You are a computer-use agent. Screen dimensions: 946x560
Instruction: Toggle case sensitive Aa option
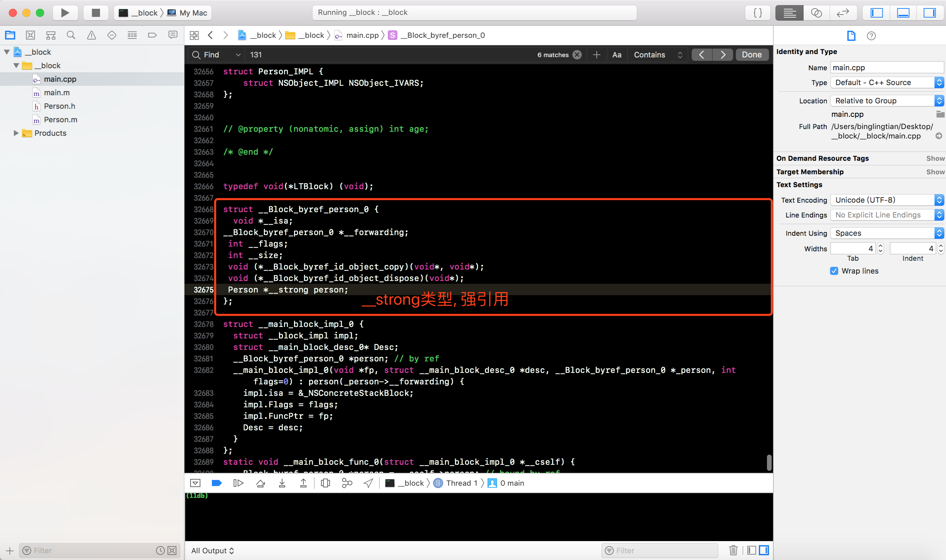coord(617,55)
